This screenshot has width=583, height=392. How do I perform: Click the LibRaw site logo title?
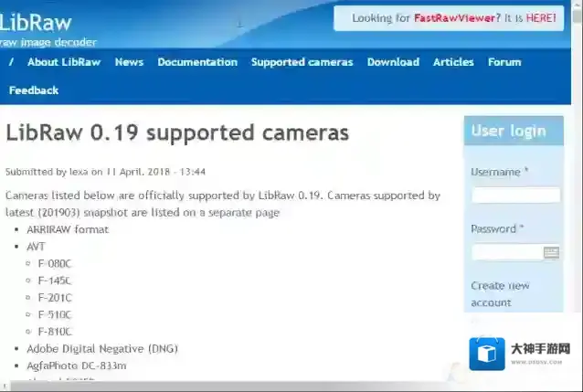point(36,22)
